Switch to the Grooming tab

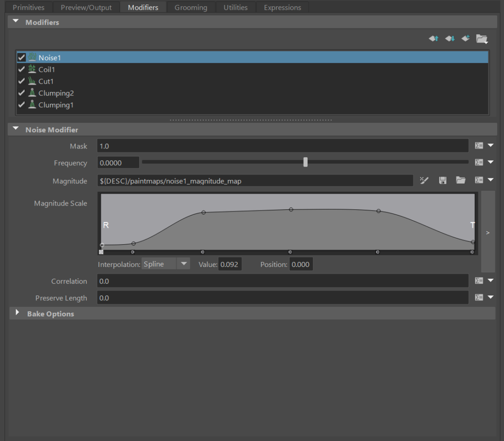pyautogui.click(x=190, y=7)
